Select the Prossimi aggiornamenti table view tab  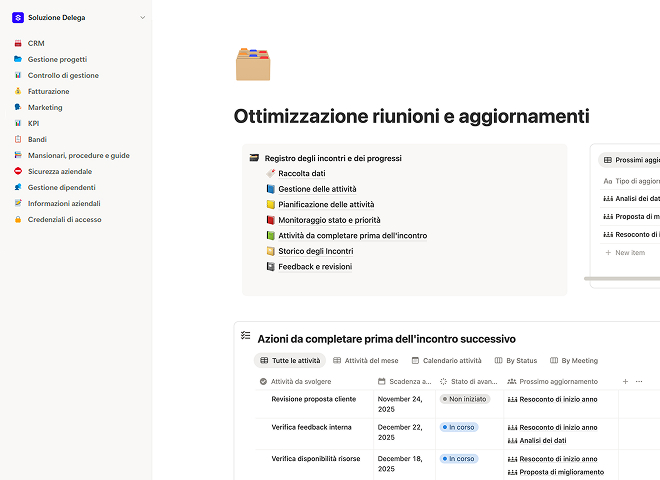tap(631, 160)
